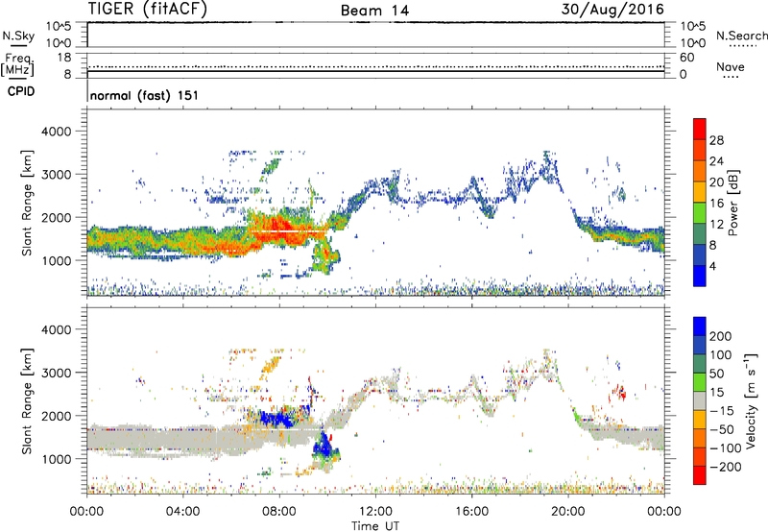Click the '16' Power colorbar tick
The width and height of the screenshot is (768, 532).
pos(716,204)
